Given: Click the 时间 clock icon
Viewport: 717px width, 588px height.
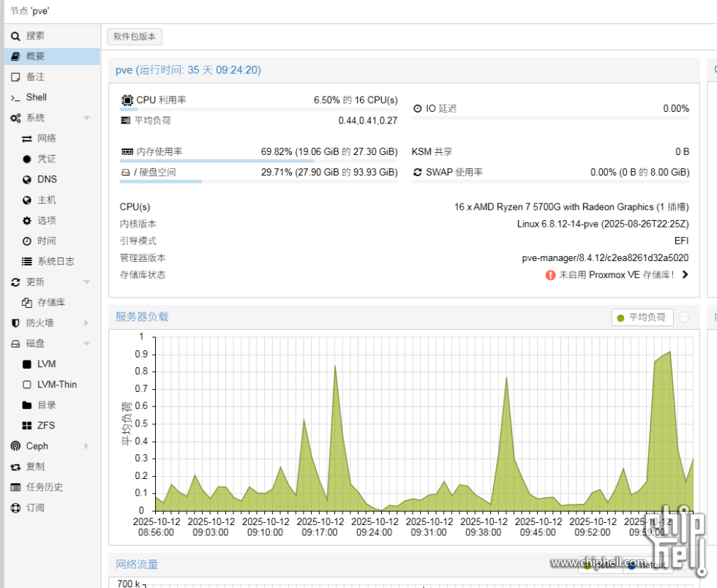Looking at the screenshot, I should pyautogui.click(x=27, y=241).
